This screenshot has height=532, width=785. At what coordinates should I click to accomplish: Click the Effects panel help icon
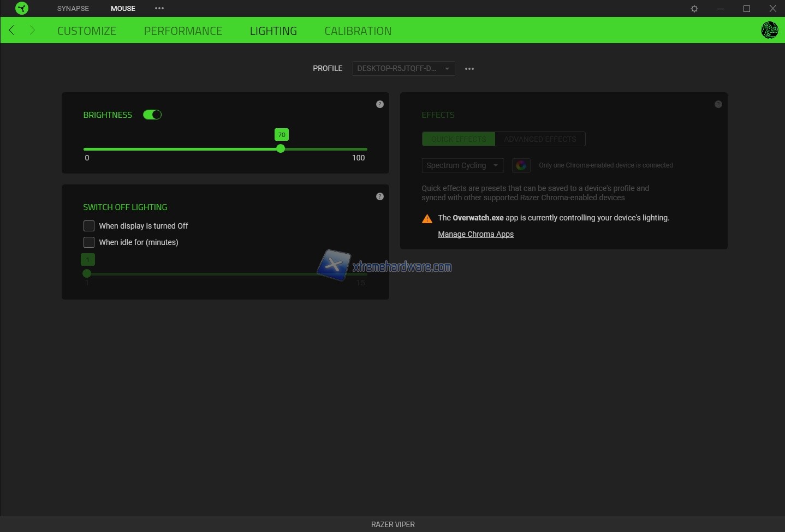[718, 104]
